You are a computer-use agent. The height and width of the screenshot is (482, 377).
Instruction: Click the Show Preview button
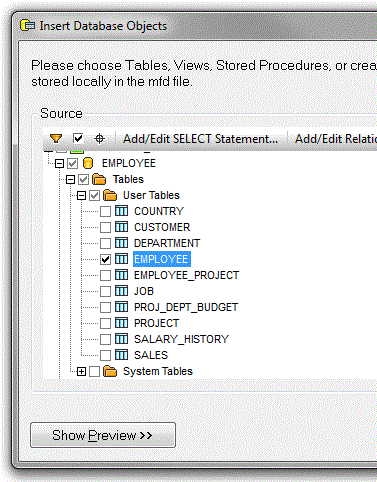pos(103,435)
